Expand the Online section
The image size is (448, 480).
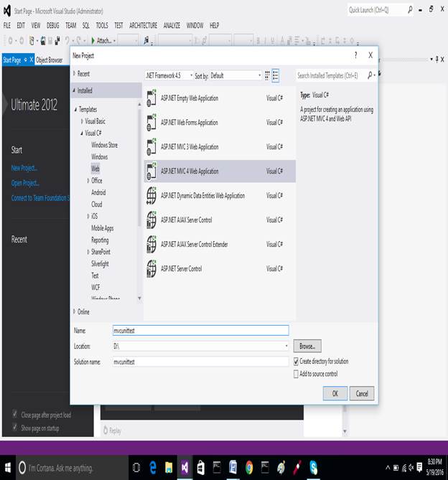point(75,311)
